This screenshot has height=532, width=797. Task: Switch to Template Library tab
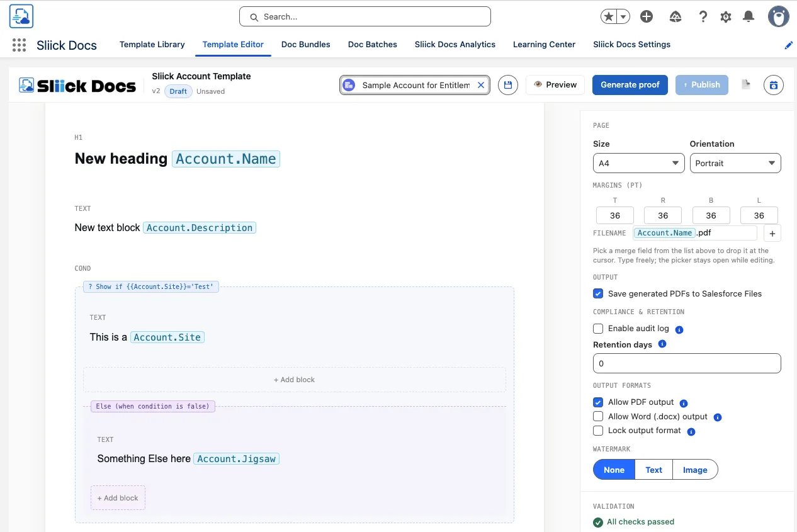pos(152,45)
